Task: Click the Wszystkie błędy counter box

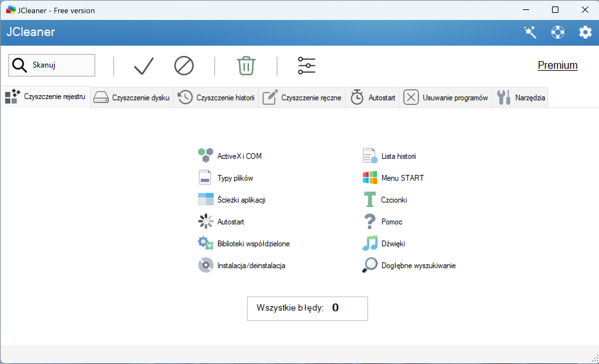Action: (307, 308)
